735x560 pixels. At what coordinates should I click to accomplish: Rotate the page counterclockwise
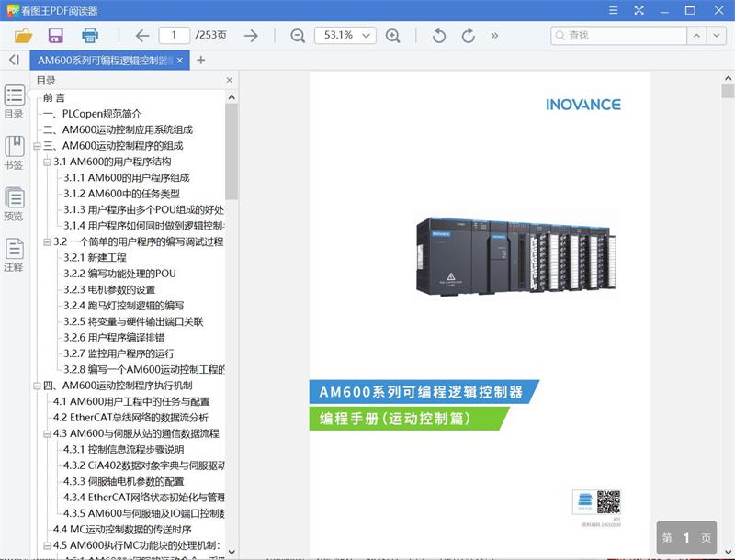pyautogui.click(x=439, y=36)
